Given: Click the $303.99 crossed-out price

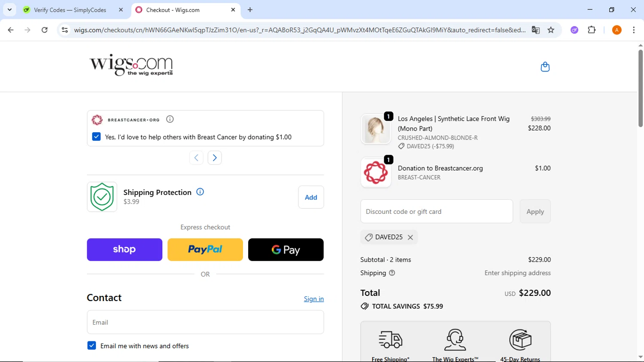Looking at the screenshot, I should [x=541, y=119].
